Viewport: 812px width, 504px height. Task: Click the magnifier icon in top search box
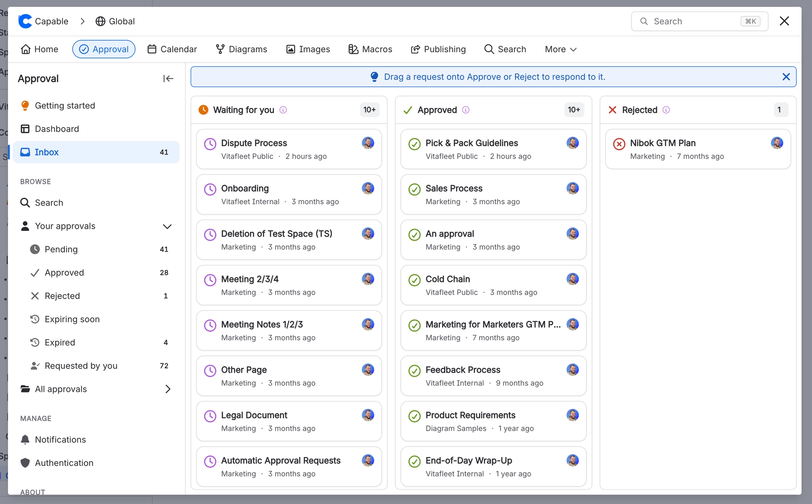(x=644, y=21)
